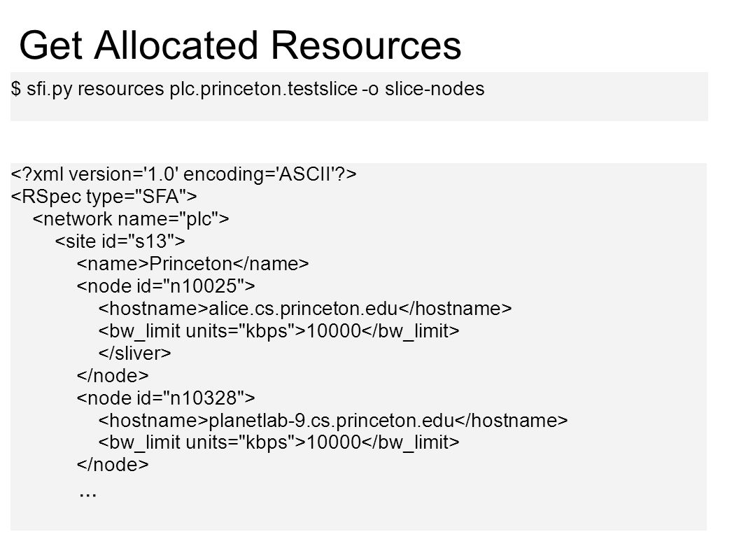
Task: Click the xml version declaration line
Action: tap(183, 174)
